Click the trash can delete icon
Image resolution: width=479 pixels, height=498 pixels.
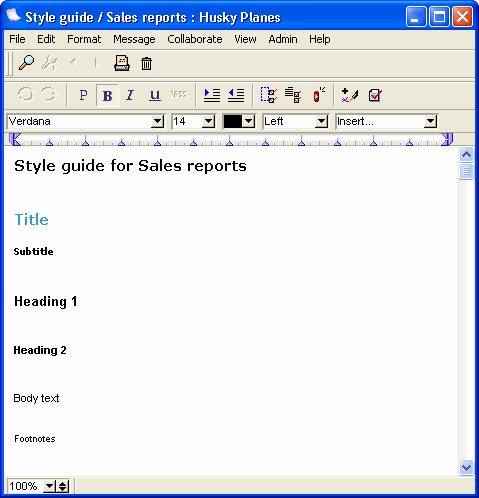point(146,63)
